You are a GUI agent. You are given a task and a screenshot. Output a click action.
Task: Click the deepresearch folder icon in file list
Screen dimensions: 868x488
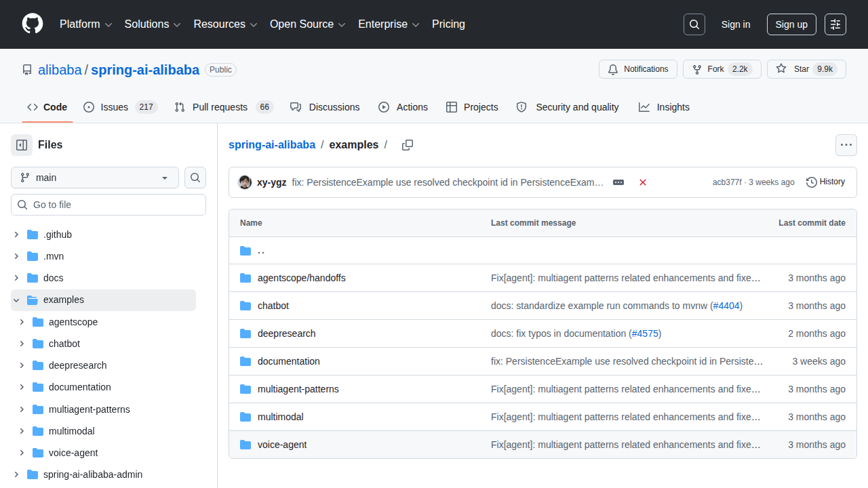tap(245, 333)
